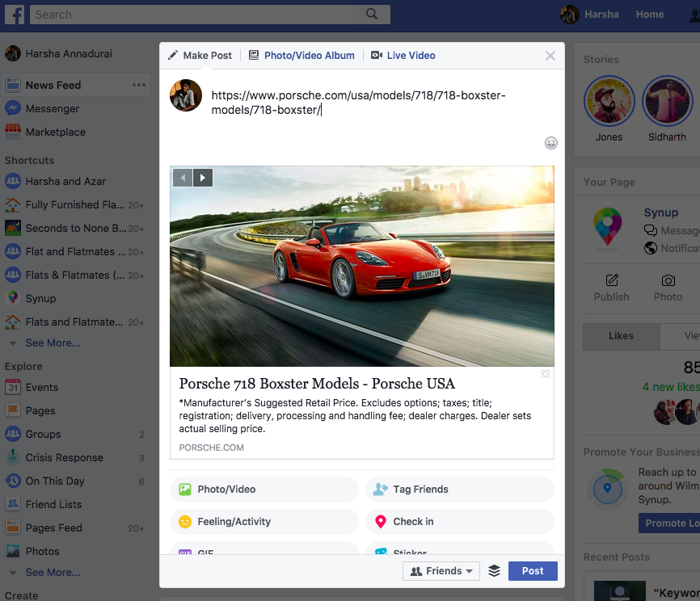Select the Make Post tab
The width and height of the screenshot is (700, 601).
point(200,55)
